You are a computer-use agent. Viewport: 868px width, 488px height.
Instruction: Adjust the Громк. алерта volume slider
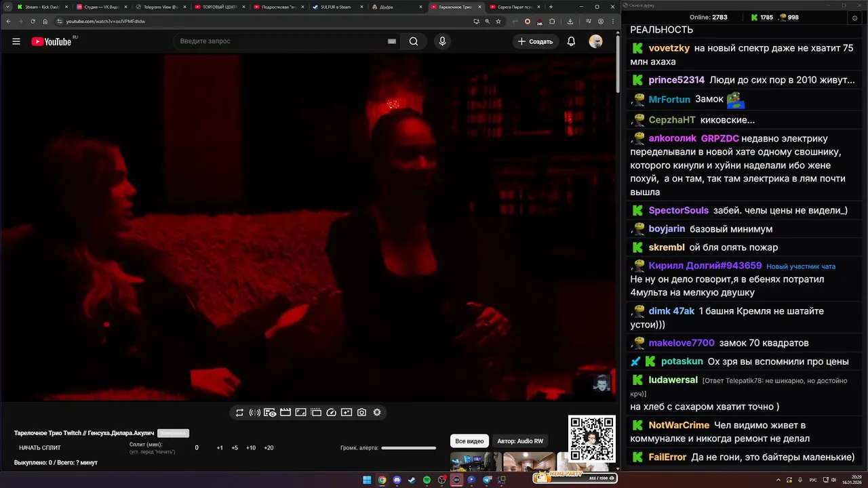coord(408,448)
